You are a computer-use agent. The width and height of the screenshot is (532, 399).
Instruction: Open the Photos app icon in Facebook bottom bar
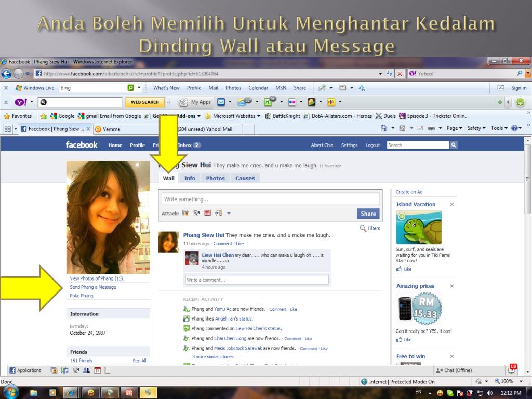54,370
